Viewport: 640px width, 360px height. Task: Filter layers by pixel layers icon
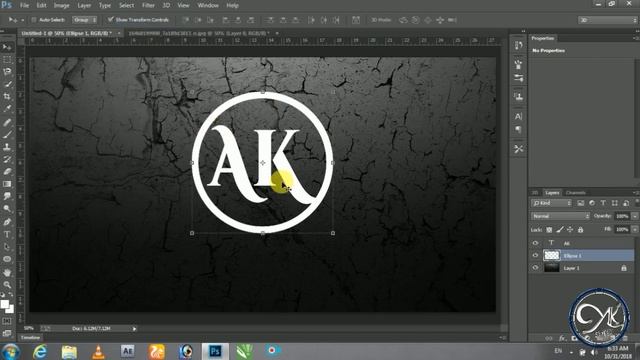[x=580, y=203]
